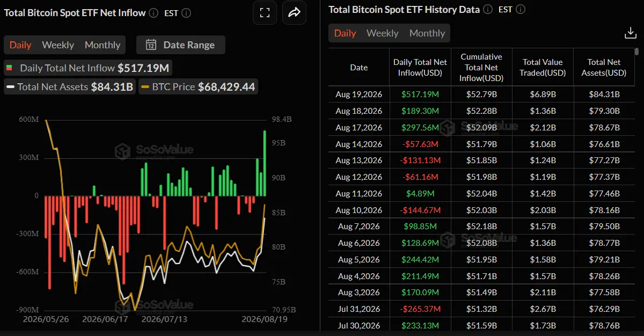Click the share arrow icon
The image size is (644, 336).
[x=294, y=13]
